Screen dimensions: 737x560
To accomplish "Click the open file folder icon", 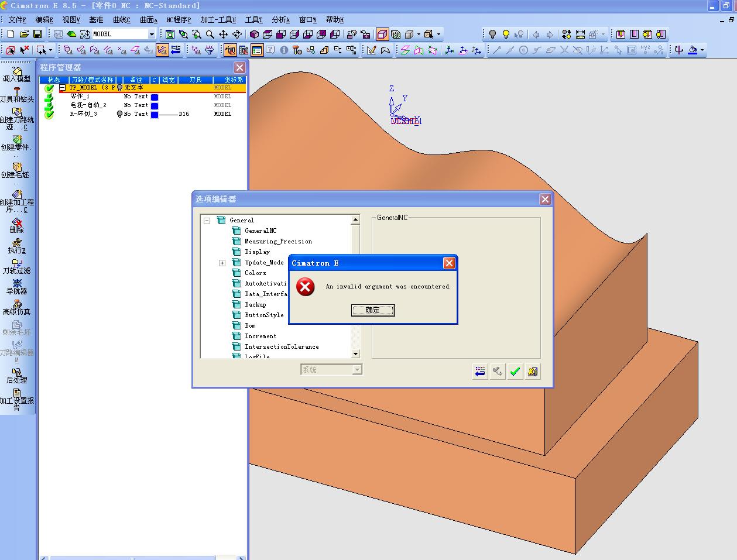I will (x=24, y=34).
